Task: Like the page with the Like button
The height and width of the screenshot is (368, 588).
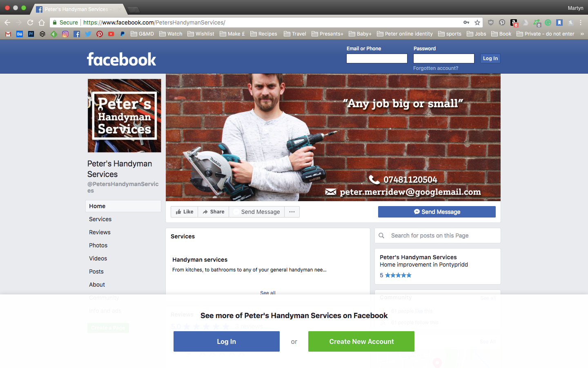Action: 185,212
